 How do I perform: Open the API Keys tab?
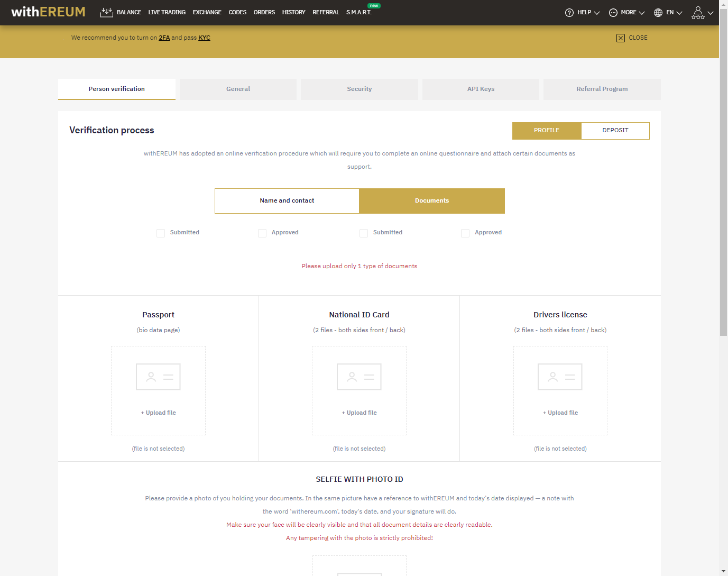pos(480,89)
